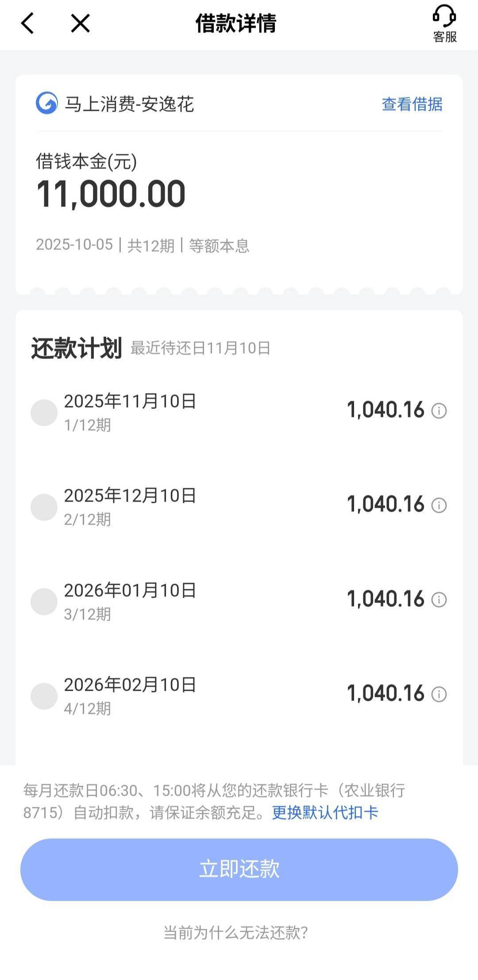Viewport: 478px width, 980px height.
Task: Show info for the 2025年11月10日 installment
Action: pyautogui.click(x=439, y=411)
